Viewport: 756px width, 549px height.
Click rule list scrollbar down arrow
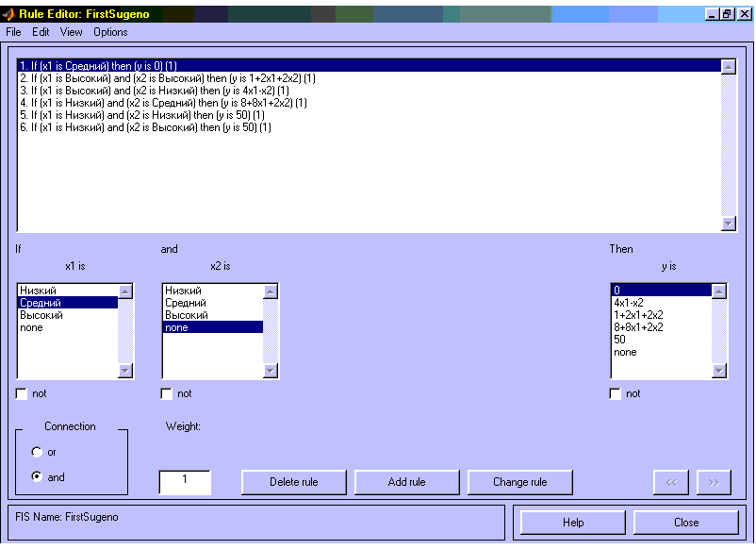[728, 224]
